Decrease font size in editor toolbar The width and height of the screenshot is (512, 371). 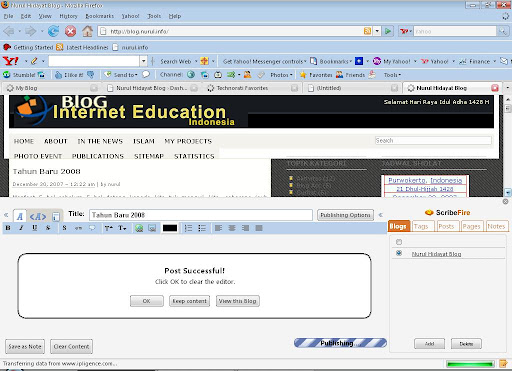pos(122,228)
